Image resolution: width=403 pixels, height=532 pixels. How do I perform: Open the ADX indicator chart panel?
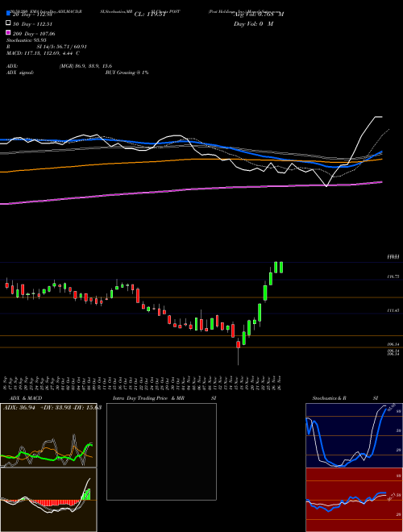click(x=48, y=435)
